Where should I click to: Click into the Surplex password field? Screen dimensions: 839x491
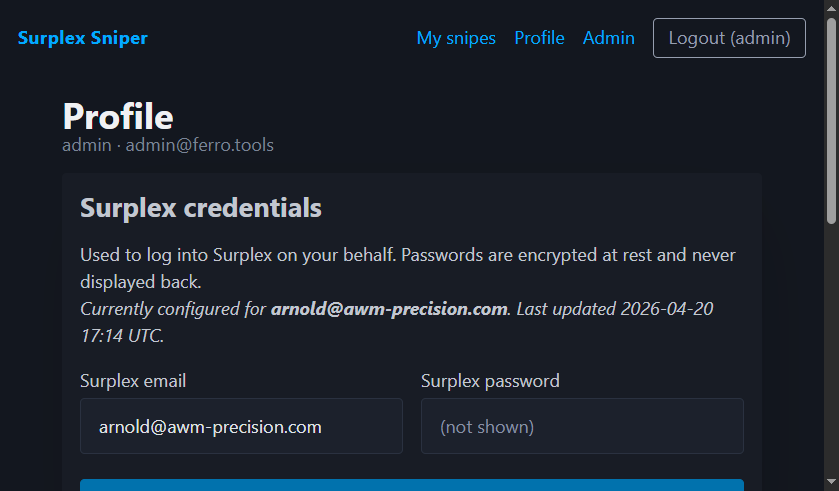click(582, 426)
